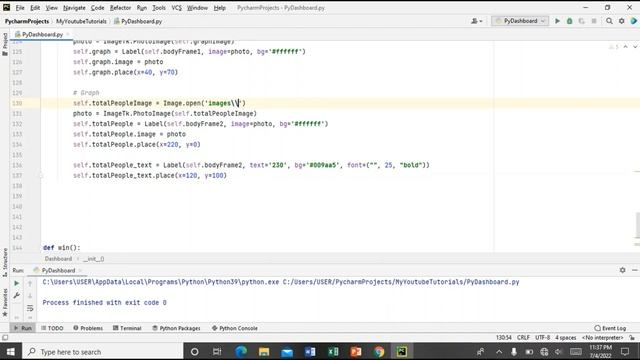Open IDE settings gear in top toolbar
Image resolution: width=640 pixels, height=360 pixels.
(x=621, y=21)
